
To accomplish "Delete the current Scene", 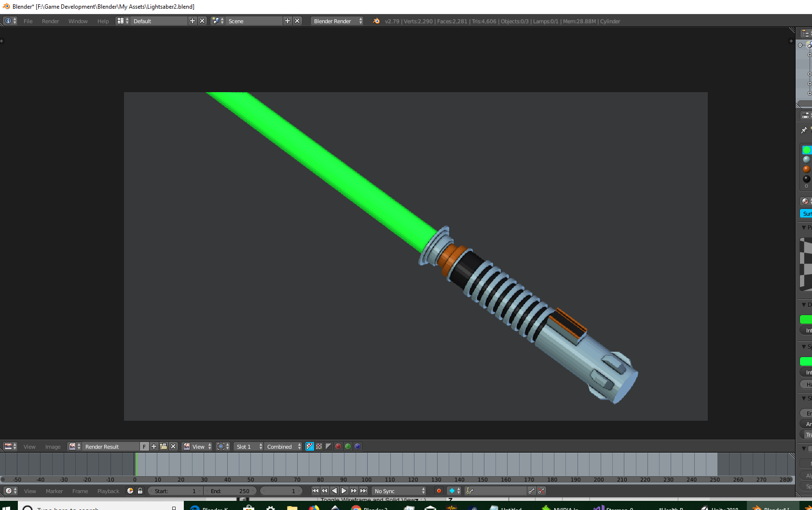I will point(297,21).
